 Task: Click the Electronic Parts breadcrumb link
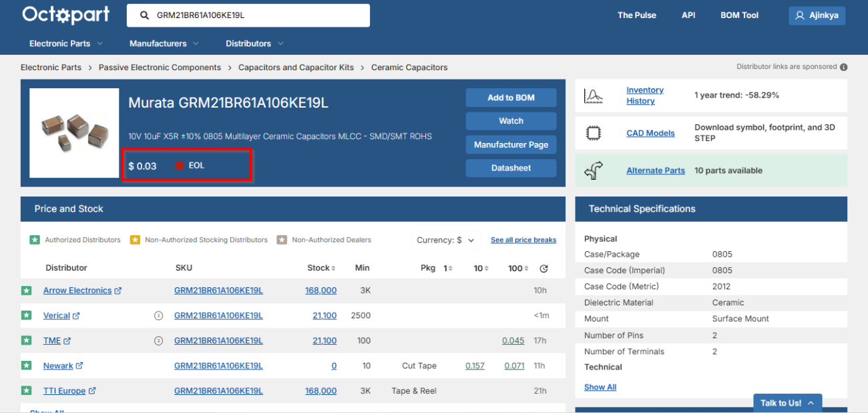coord(51,67)
